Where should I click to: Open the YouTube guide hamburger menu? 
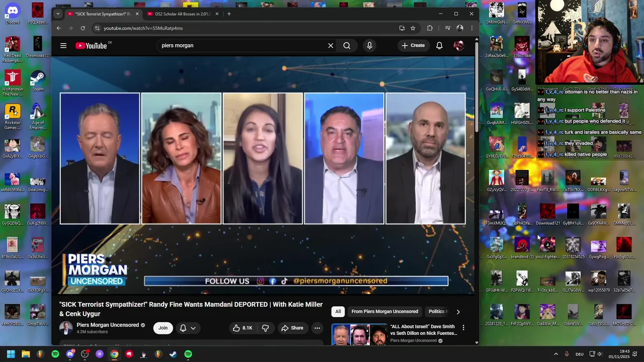tap(63, 46)
